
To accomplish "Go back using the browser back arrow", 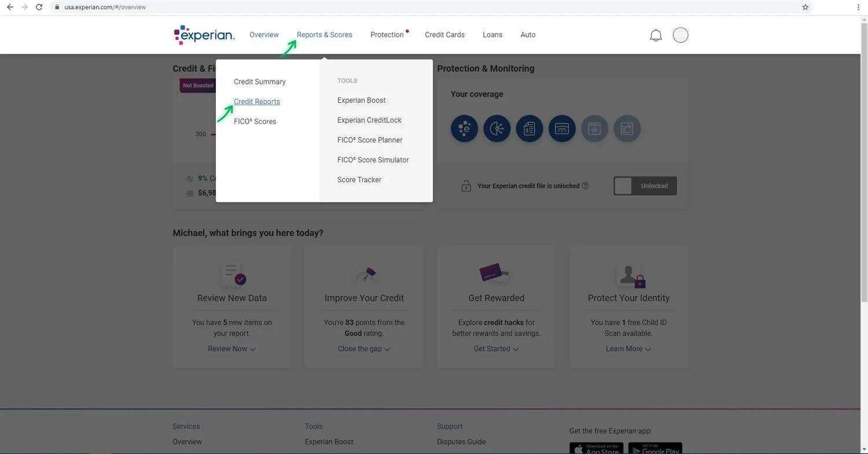I will tap(10, 7).
